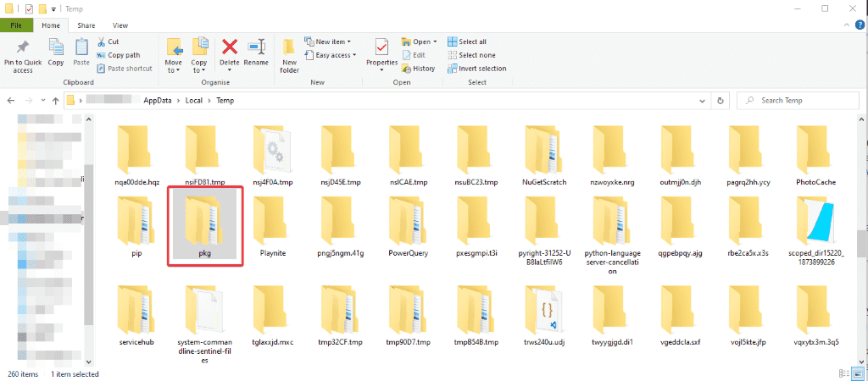Click the Paste icon in the ribbon

pyautogui.click(x=81, y=48)
